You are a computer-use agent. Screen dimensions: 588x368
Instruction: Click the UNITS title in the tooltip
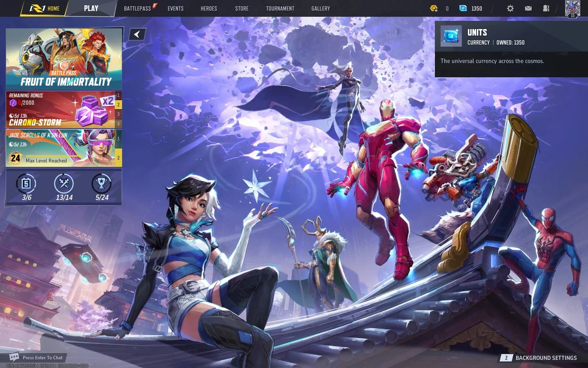tap(477, 32)
